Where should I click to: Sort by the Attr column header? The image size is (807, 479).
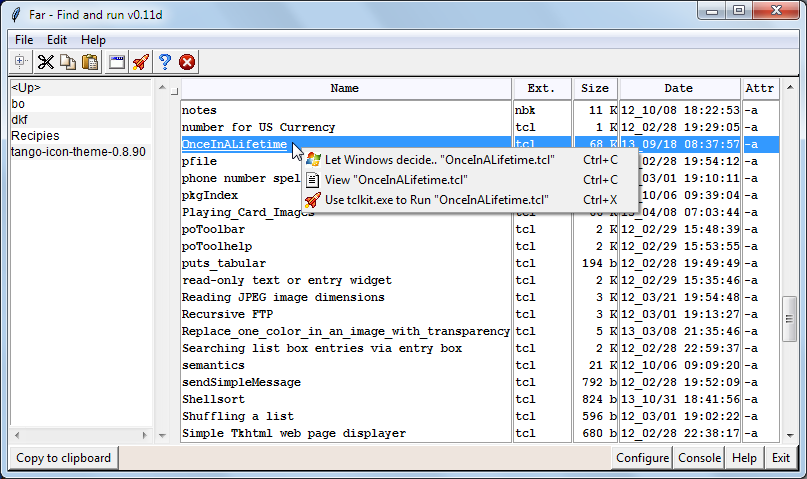760,88
